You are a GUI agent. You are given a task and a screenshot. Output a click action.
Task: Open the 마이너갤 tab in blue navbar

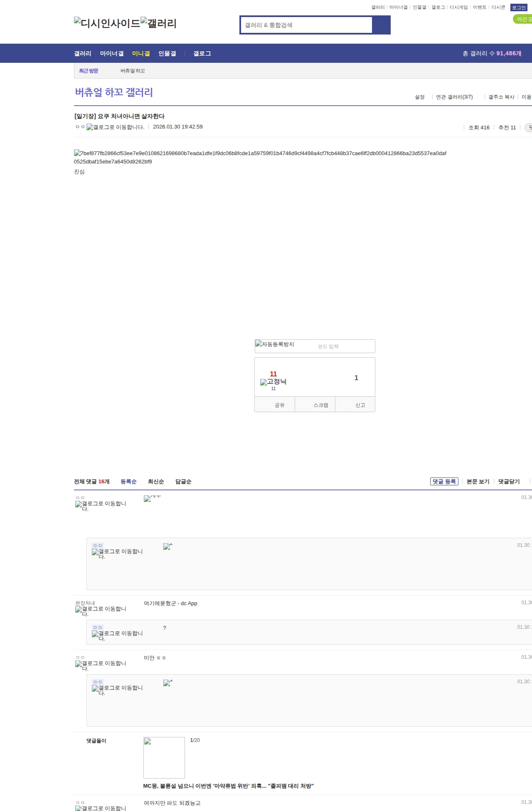112,54
